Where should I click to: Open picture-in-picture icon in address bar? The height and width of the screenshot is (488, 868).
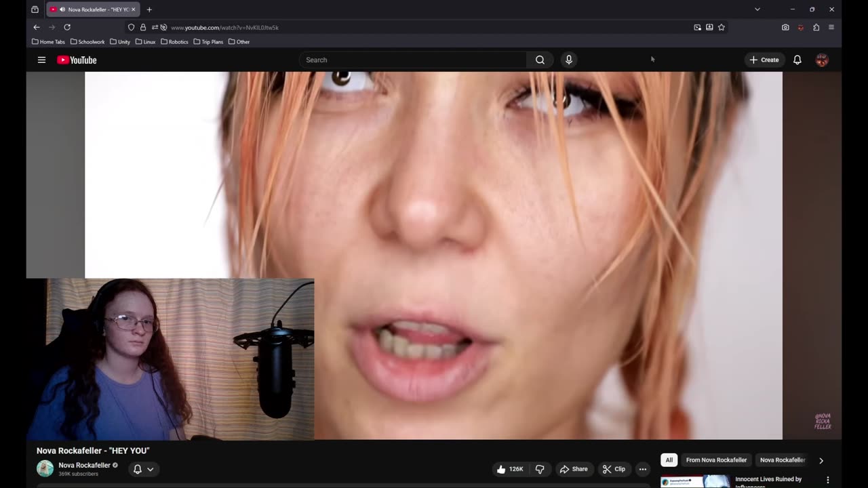(697, 27)
